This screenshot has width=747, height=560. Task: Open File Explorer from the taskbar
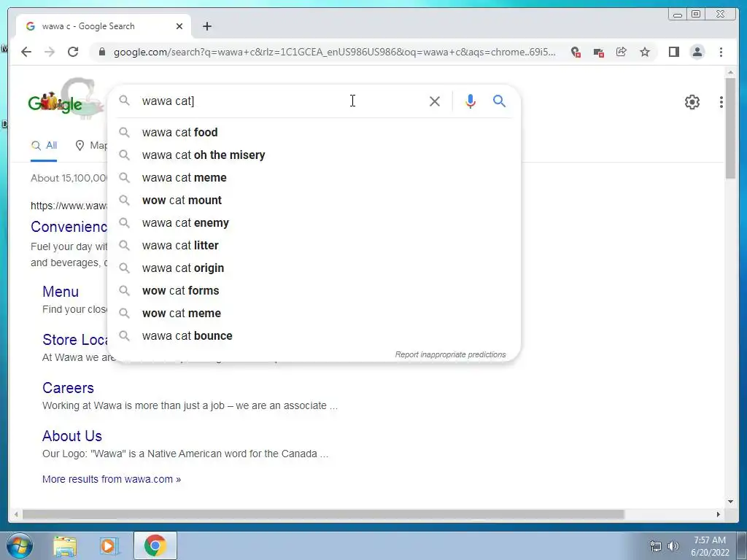click(x=65, y=545)
